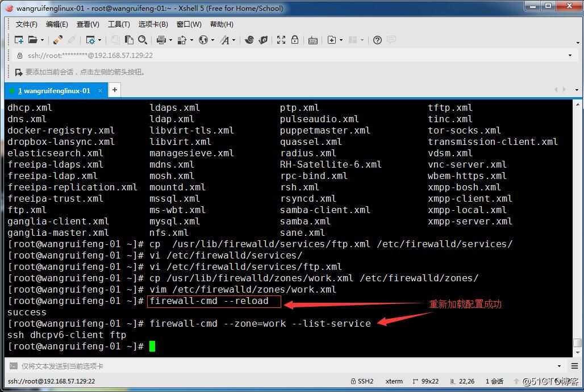
Task: Click the tab layout arrangement icon
Action: pos(353,40)
